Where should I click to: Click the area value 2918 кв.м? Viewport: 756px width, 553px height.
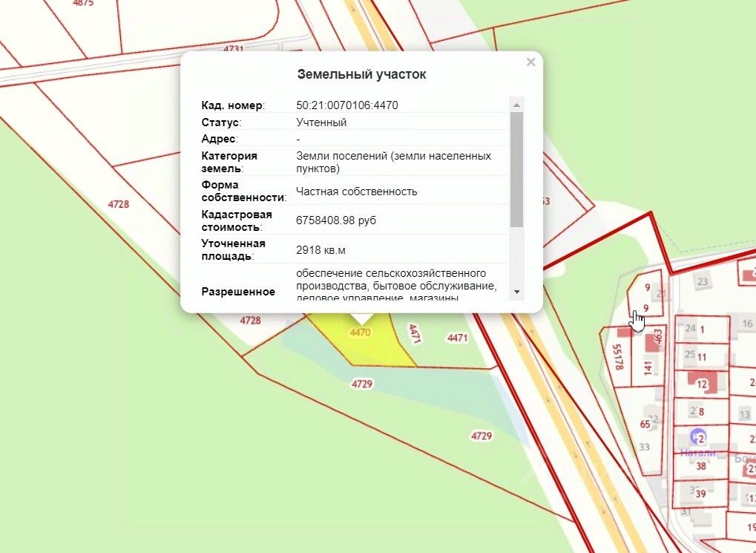coord(321,250)
